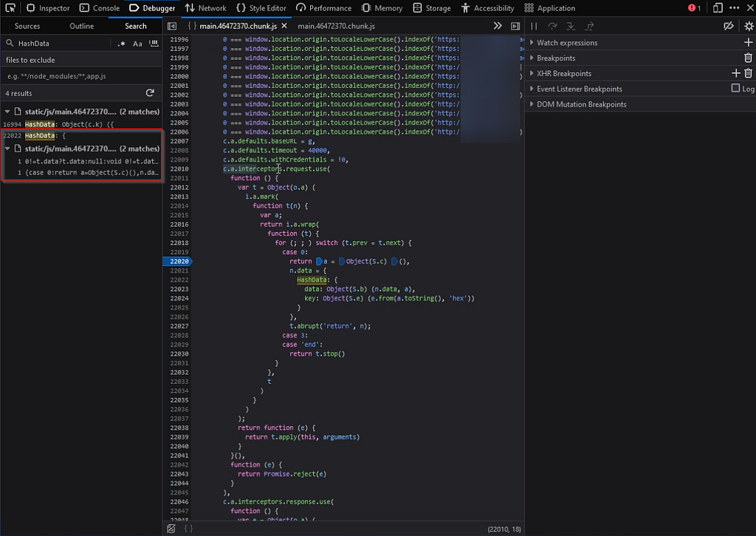
Task: Activate the element picker tool
Action: pyautogui.click(x=10, y=7)
